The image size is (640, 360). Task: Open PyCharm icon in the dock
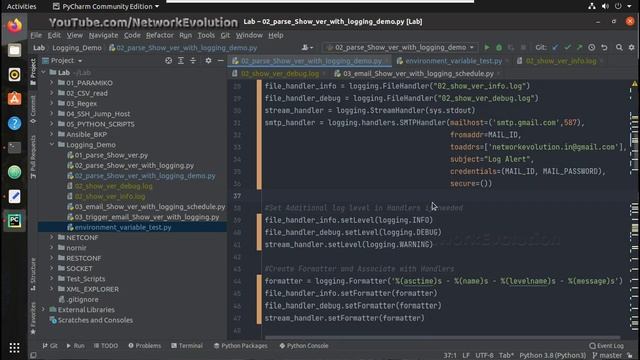pos(14,221)
